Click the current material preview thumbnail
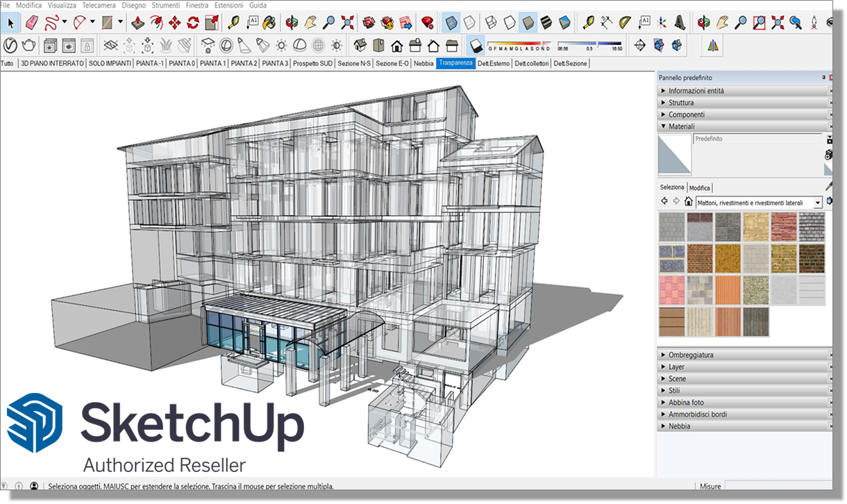The width and height of the screenshot is (847, 504). [674, 154]
